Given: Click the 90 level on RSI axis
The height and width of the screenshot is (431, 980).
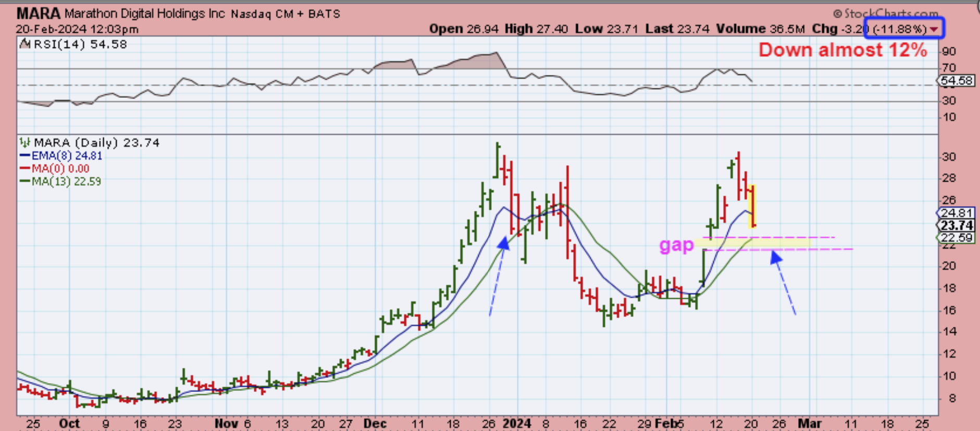Looking at the screenshot, I should (949, 52).
